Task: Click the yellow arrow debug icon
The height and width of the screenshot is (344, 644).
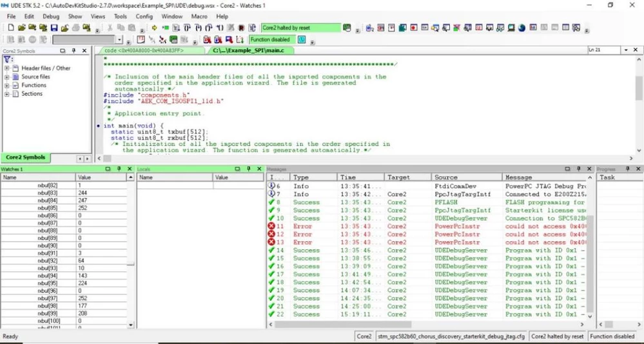Action: [155, 28]
